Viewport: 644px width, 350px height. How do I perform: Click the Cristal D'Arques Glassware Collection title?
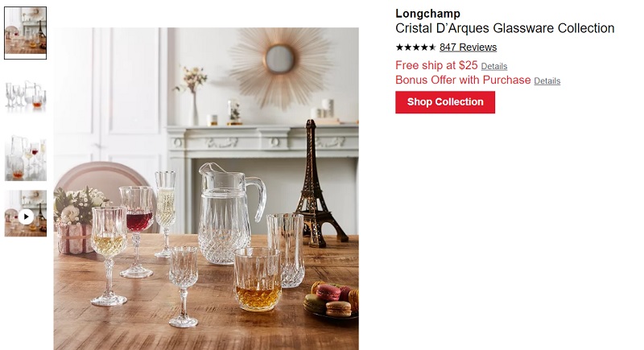click(505, 28)
